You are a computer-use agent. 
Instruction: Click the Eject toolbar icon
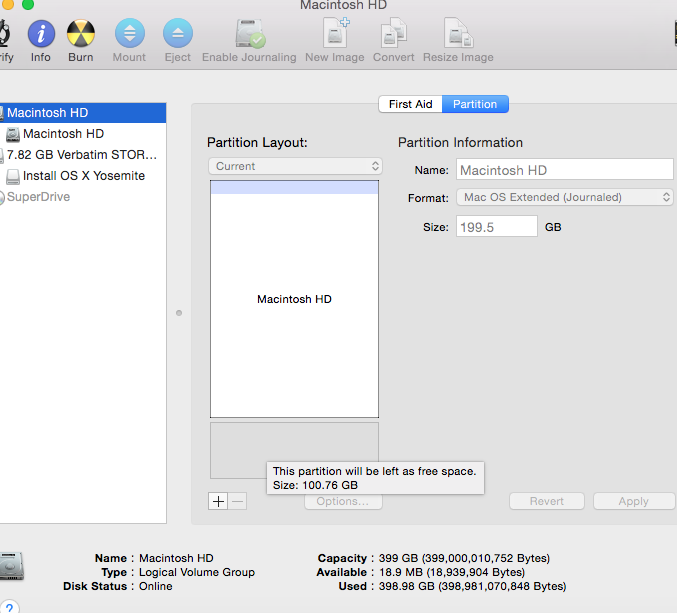(178, 33)
